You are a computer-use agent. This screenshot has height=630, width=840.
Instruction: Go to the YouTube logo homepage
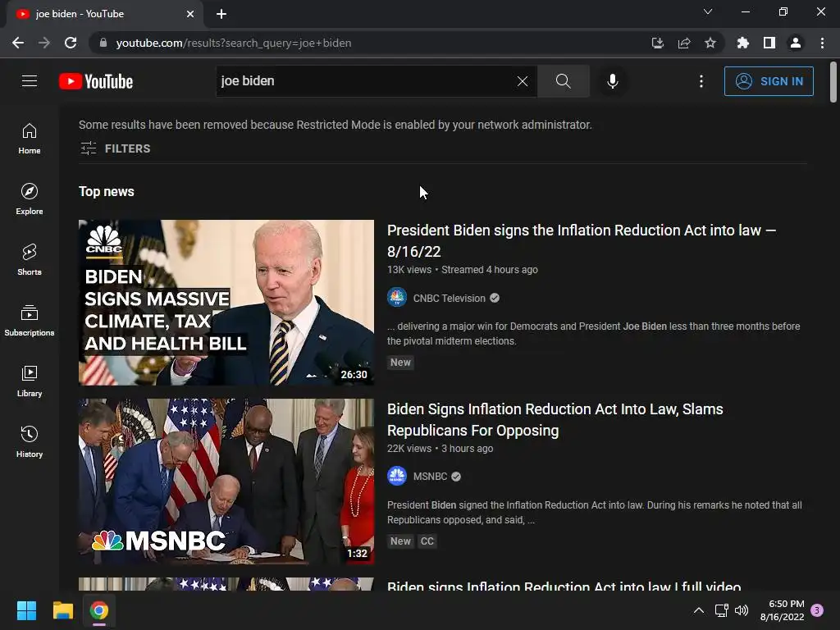click(96, 81)
